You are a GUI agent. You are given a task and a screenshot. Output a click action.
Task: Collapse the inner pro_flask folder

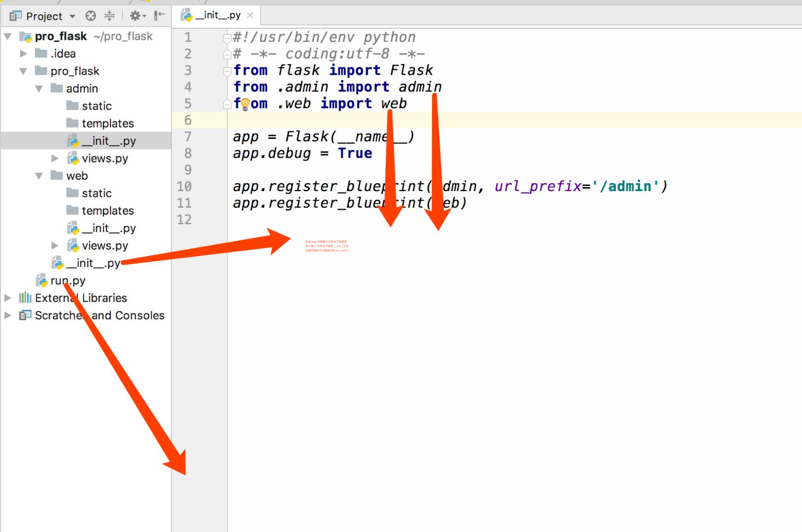(23, 71)
